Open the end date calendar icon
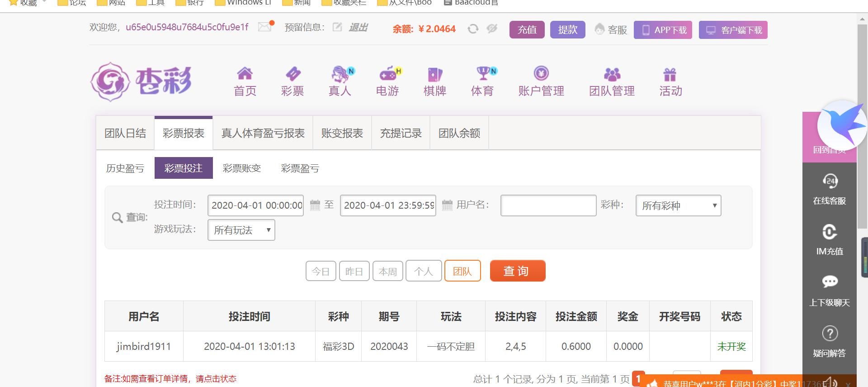The height and width of the screenshot is (387, 868). 447,205
